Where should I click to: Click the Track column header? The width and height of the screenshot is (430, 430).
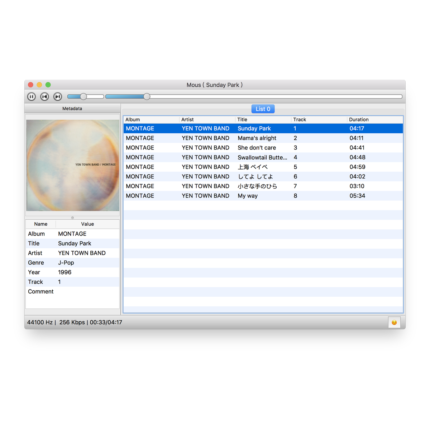coord(319,119)
